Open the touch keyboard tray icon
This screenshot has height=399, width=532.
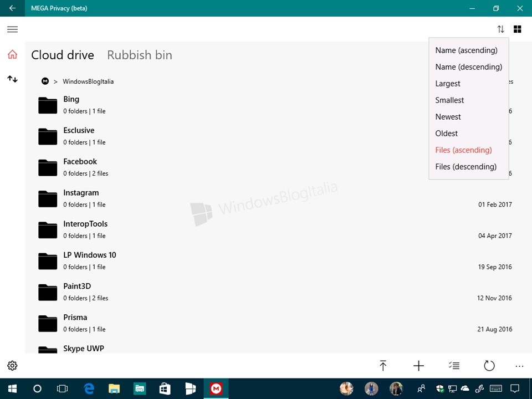coord(496,388)
